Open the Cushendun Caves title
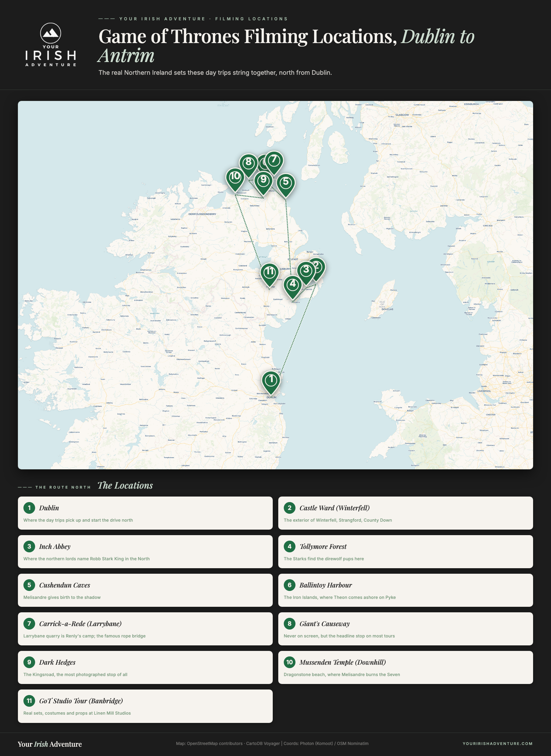 [64, 585]
